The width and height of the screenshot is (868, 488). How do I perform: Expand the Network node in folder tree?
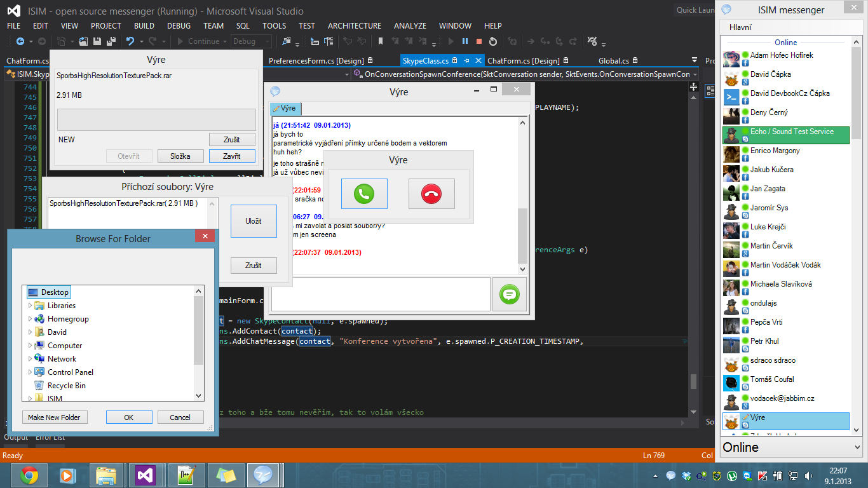tap(30, 359)
